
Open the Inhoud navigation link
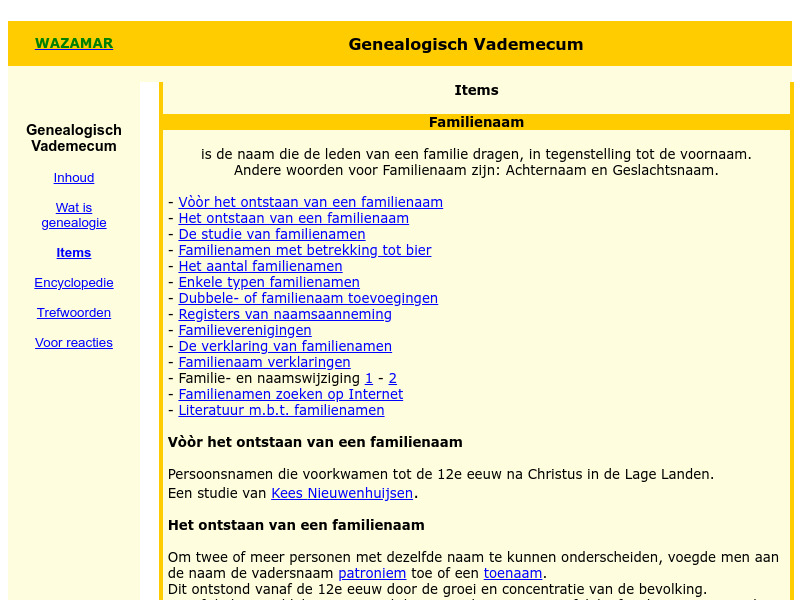[x=73, y=177]
